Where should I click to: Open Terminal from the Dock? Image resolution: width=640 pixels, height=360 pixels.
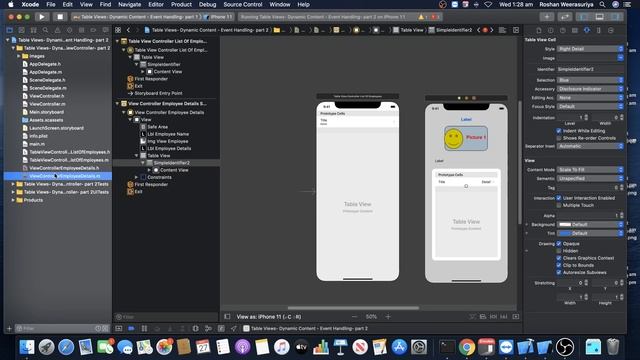click(447, 347)
